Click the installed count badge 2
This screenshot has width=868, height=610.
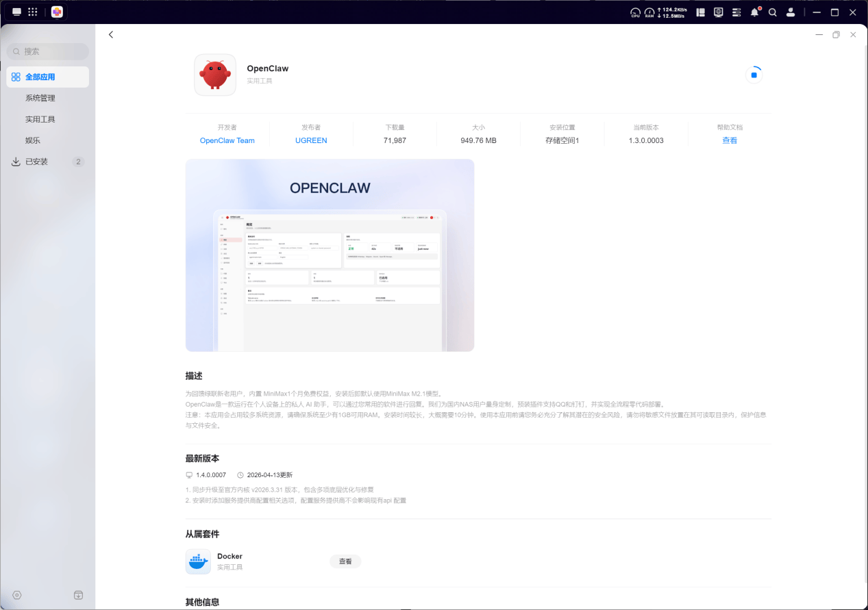tap(78, 162)
